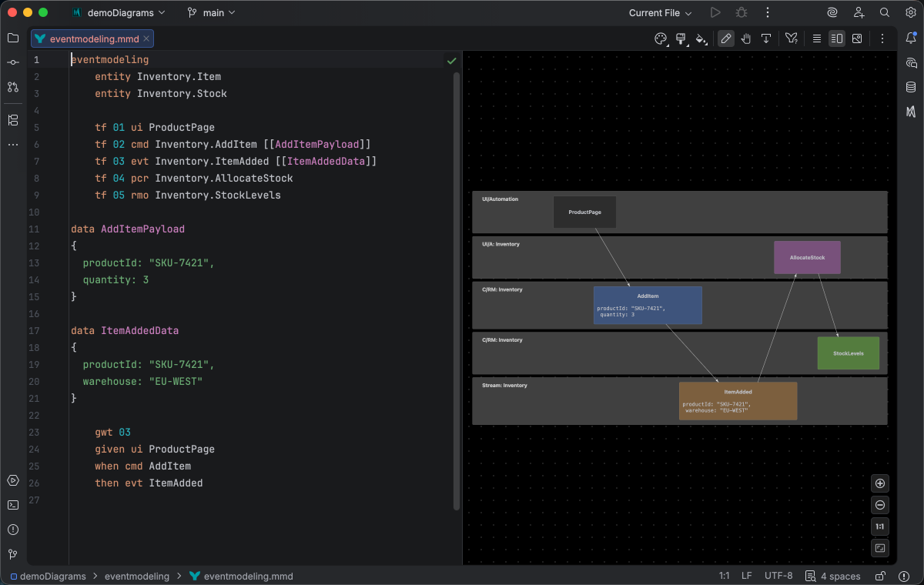Open AI chat icon in right sidebar
The height and width of the screenshot is (585, 924).
point(911,62)
